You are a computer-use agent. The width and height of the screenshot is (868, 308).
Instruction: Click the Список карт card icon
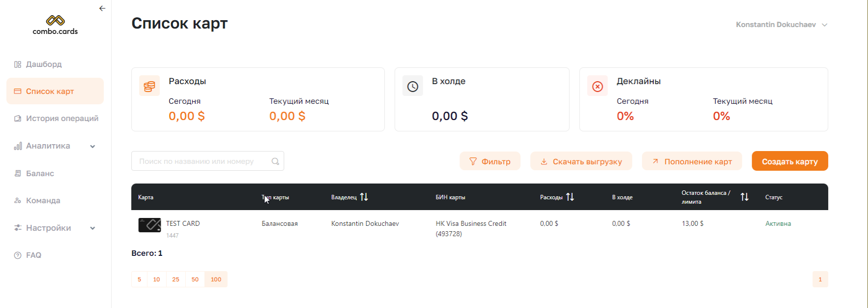tap(18, 91)
